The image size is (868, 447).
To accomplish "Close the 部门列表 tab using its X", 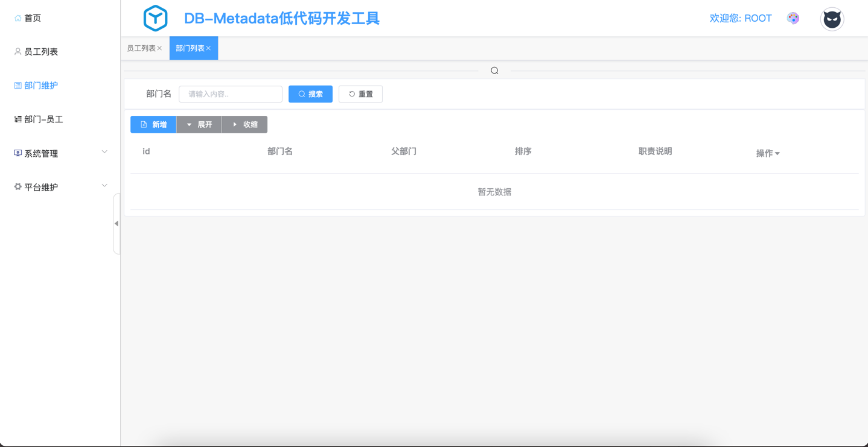I will (x=209, y=48).
